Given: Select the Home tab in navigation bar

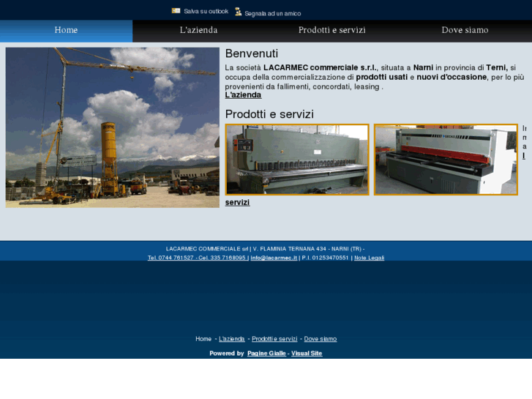Looking at the screenshot, I should click(x=66, y=31).
